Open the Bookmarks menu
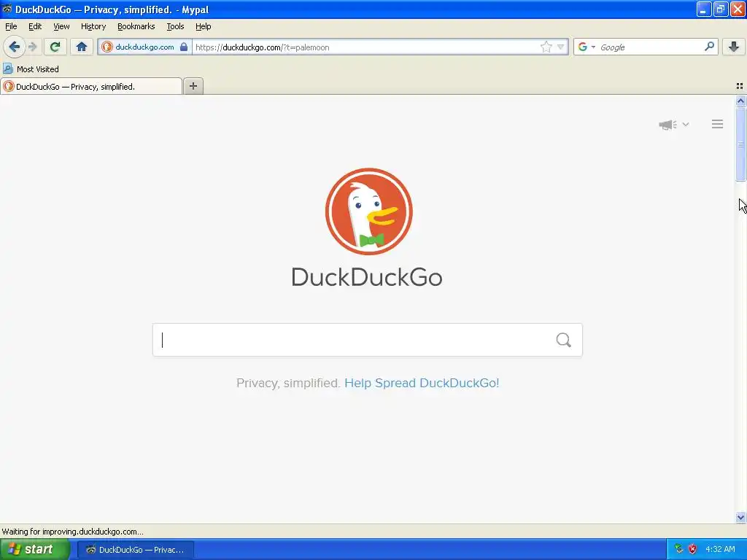 [136, 27]
